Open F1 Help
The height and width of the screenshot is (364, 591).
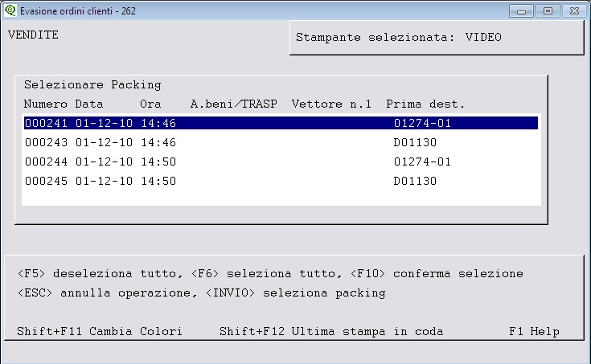pos(534,331)
